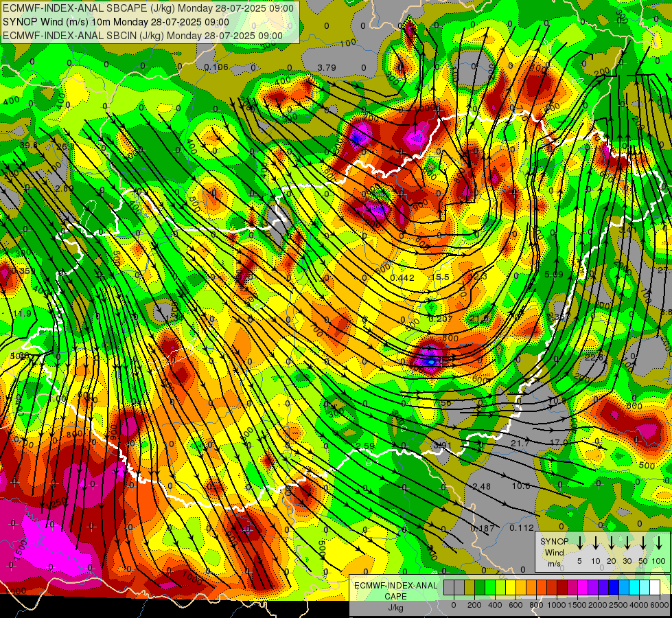Click the 1500 contour label on the map
The image size is (672, 618).
(x=20, y=550)
